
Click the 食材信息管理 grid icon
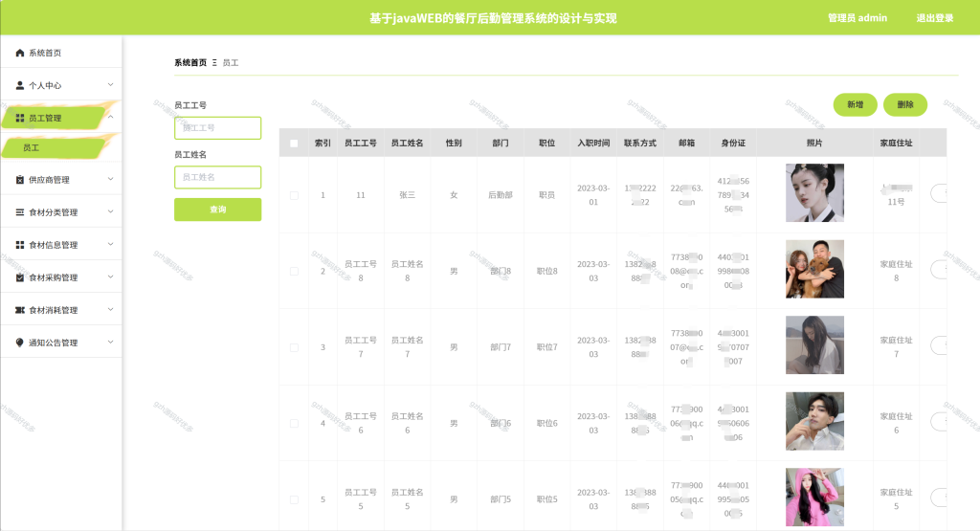pyautogui.click(x=20, y=245)
